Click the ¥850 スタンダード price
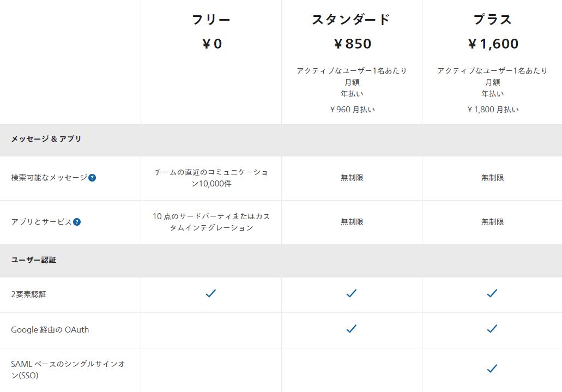Screen dimensions: 562x392 click(352, 44)
